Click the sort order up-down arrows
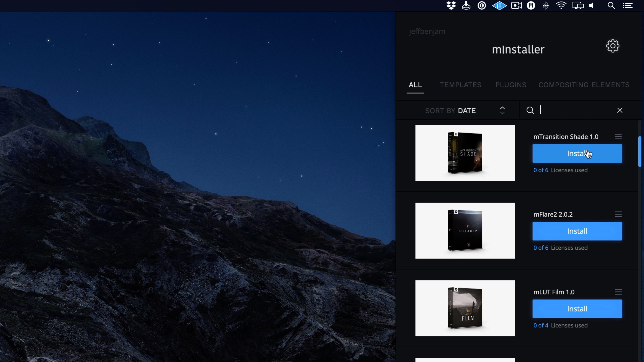Viewport: 644px width, 362px height. (502, 110)
